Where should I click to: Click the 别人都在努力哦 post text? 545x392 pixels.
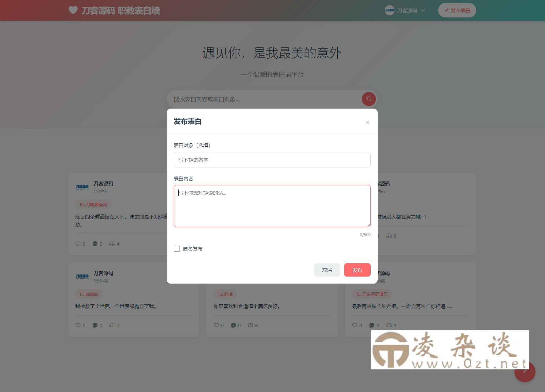[x=402, y=217]
